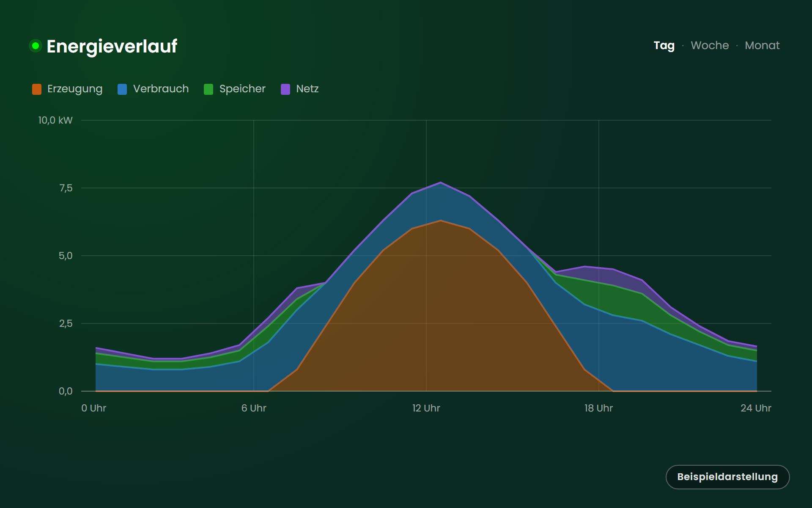Click the Energieverlauf heading
Viewport: 812px width, 508px height.
coord(112,46)
